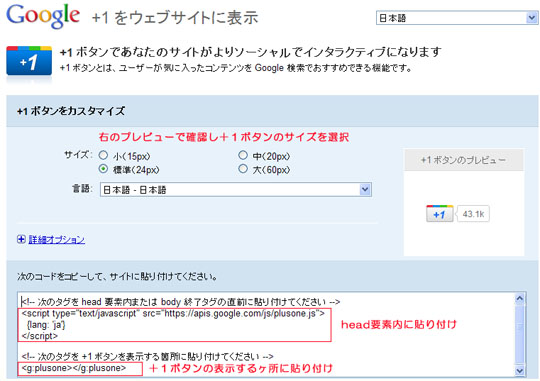Click the large blue +1 badge icon
This screenshot has width=540, height=381.
point(29,61)
